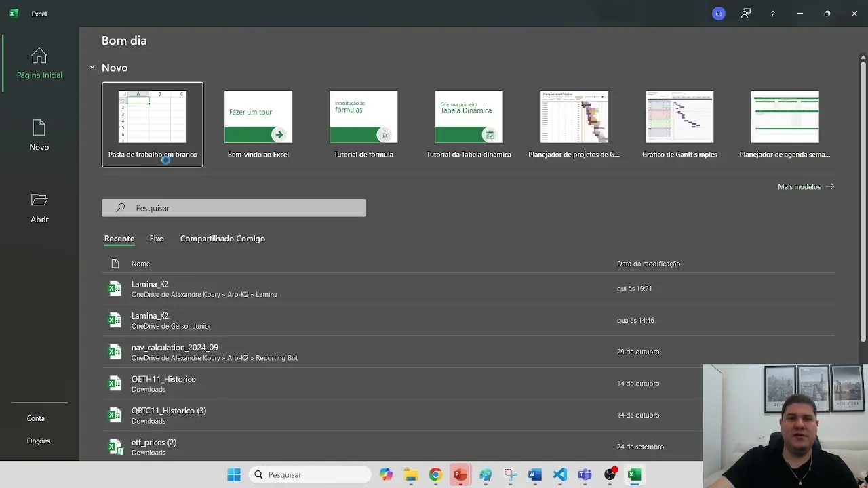
Task: Click the feedback icon in title bar
Action: 746,14
